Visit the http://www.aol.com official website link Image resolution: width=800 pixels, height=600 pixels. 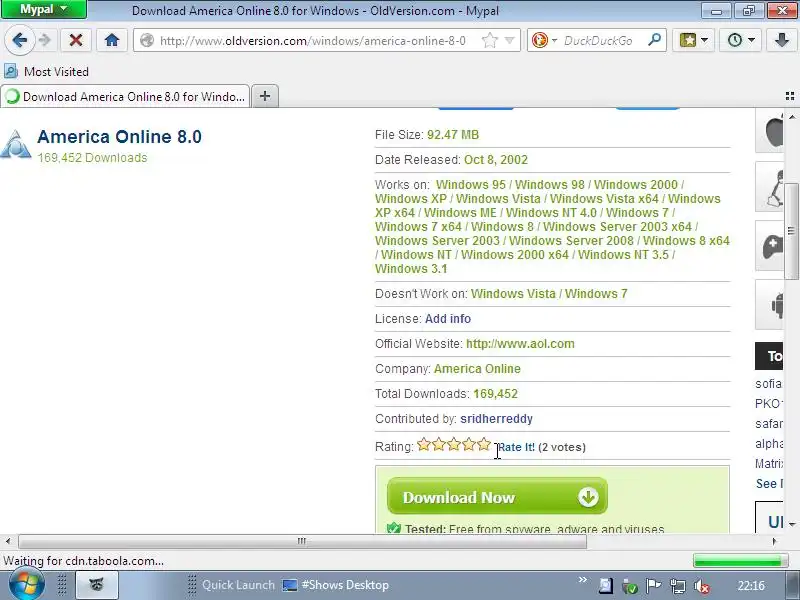coord(520,344)
